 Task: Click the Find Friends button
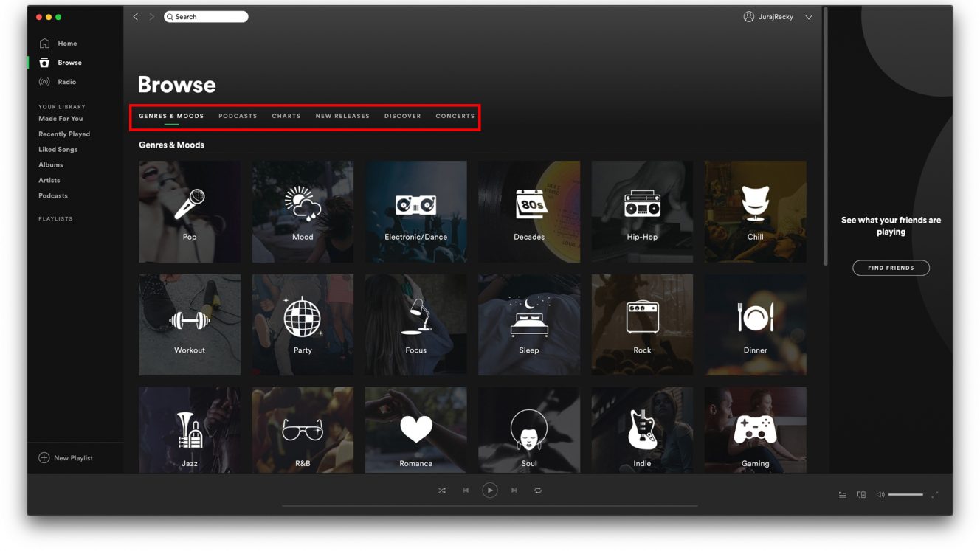(891, 268)
